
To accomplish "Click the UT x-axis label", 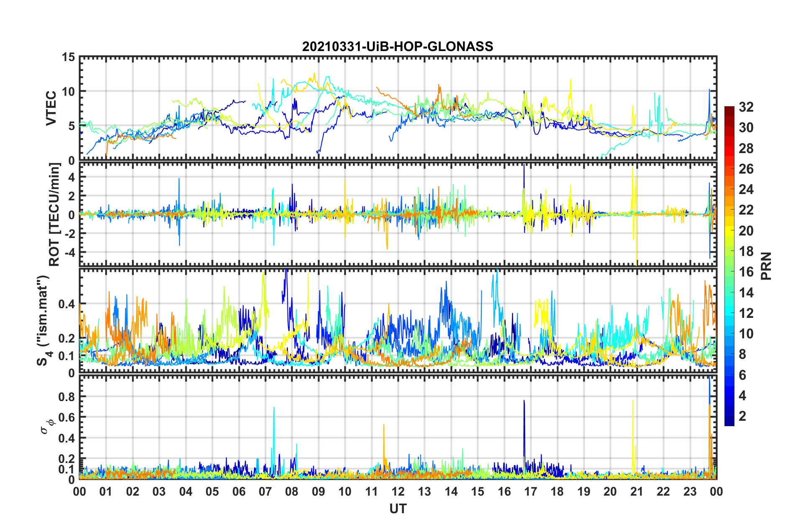I will point(398,509).
